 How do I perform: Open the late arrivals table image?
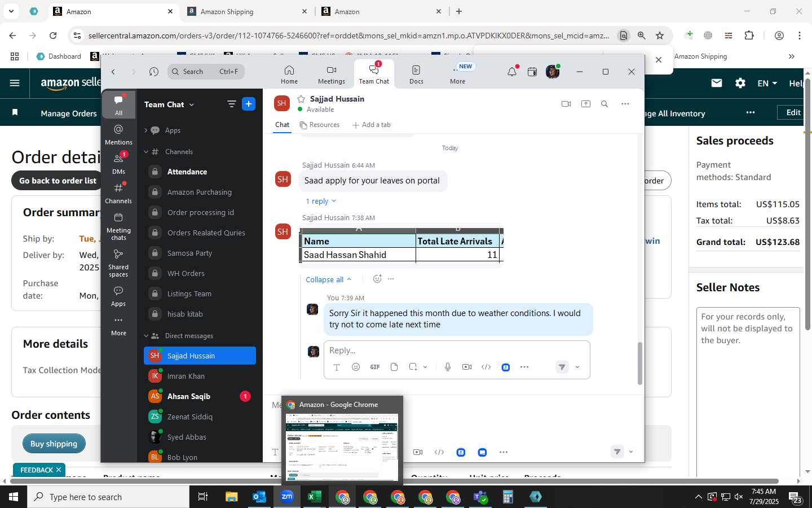pos(401,246)
